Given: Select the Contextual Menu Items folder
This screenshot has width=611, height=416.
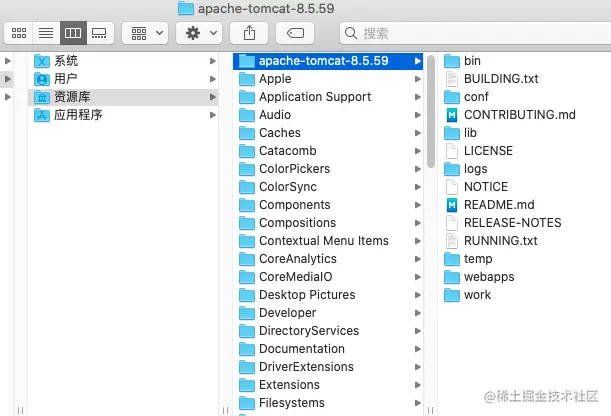Looking at the screenshot, I should pyautogui.click(x=328, y=241).
